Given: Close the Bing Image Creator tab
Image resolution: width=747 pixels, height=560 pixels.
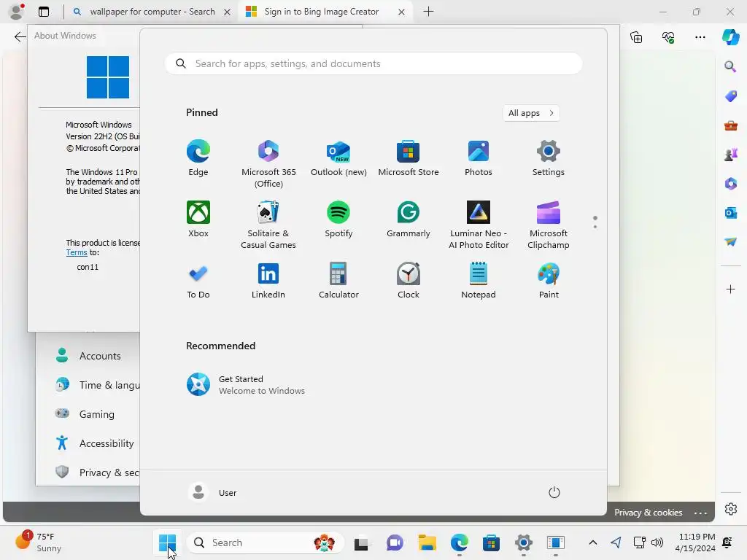Looking at the screenshot, I should click(402, 12).
